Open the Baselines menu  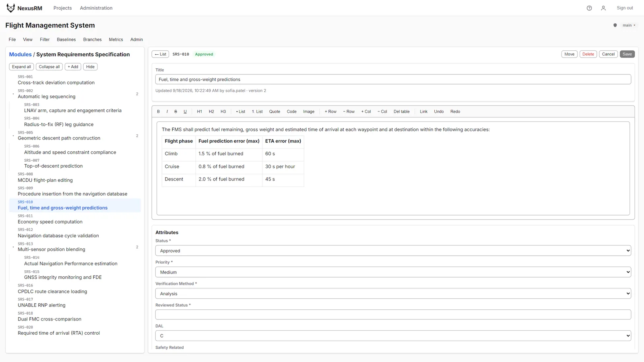coord(66,39)
